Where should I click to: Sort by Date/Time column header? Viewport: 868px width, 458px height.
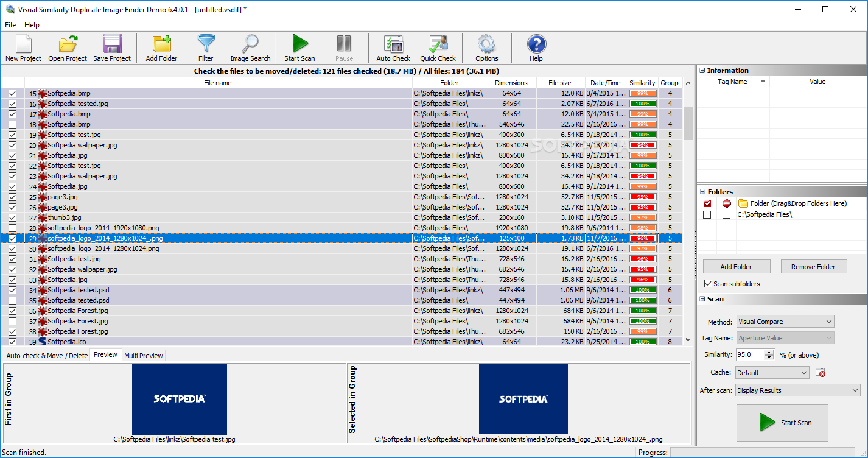point(606,83)
